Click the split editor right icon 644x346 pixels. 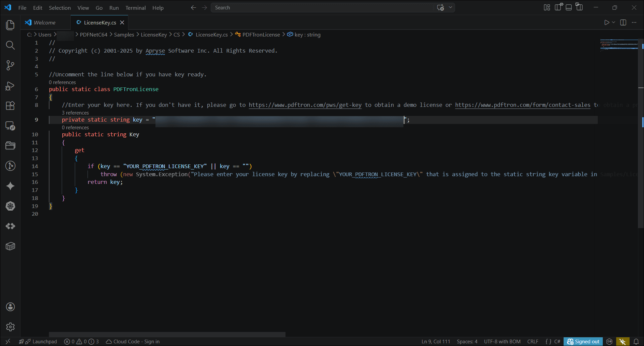click(623, 22)
